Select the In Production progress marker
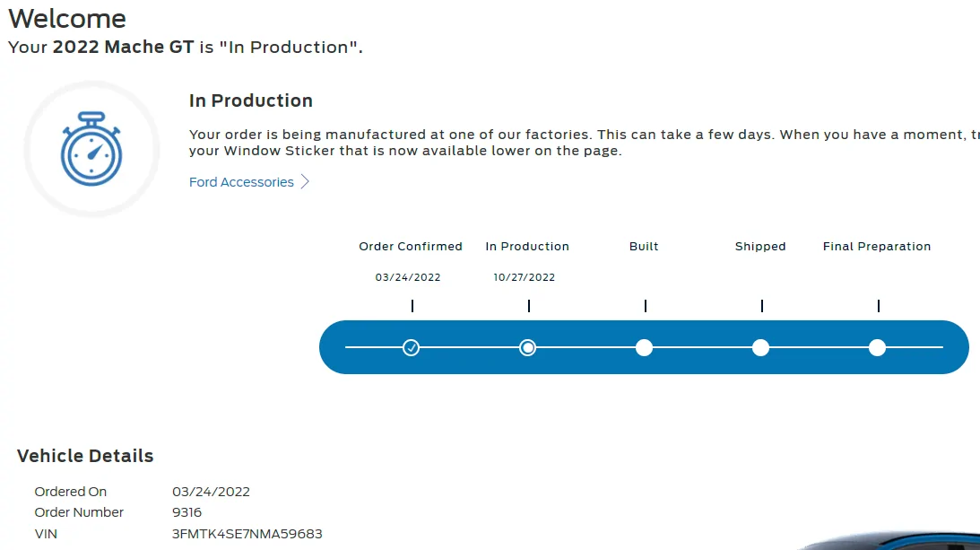This screenshot has height=550, width=980. (527, 347)
